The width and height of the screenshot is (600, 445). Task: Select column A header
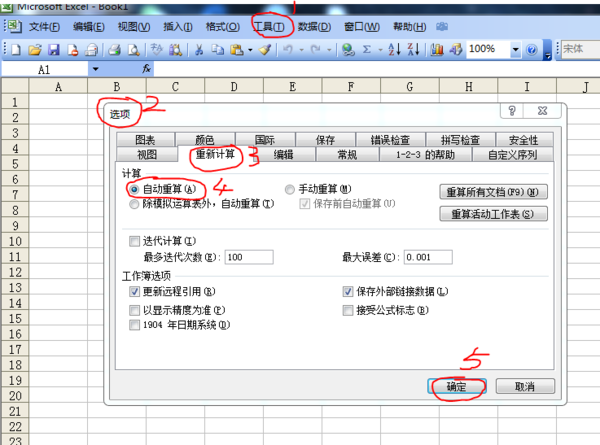tap(58, 86)
